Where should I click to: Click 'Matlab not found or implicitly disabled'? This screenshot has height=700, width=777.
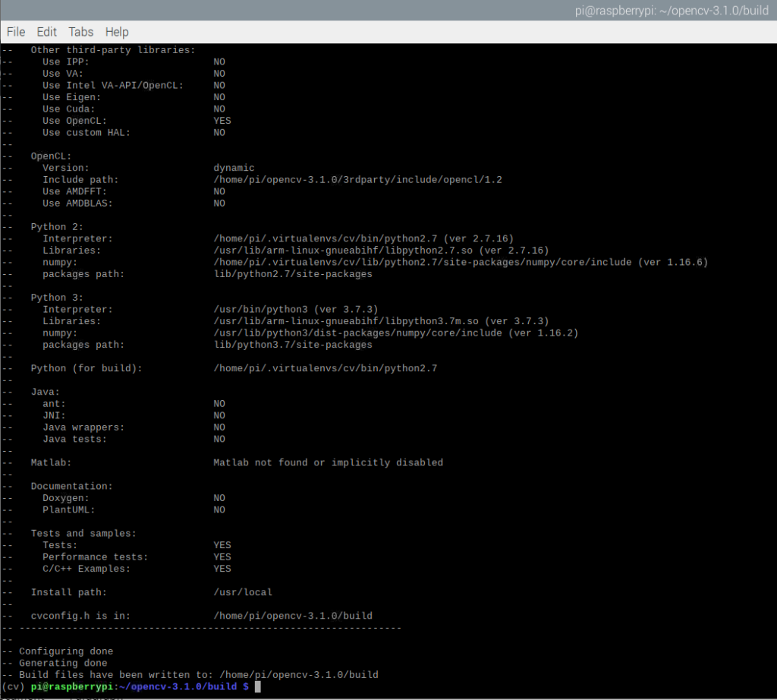pyautogui.click(x=328, y=463)
